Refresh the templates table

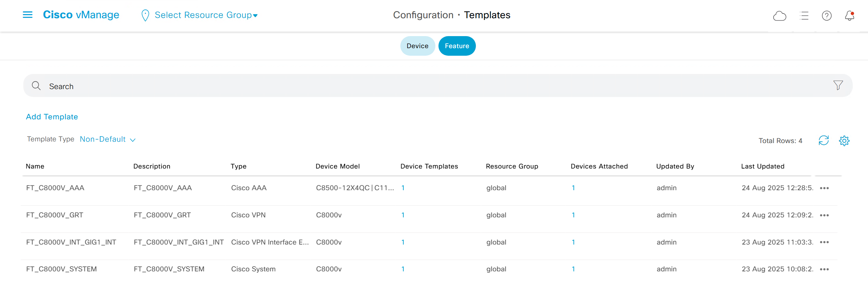[823, 140]
